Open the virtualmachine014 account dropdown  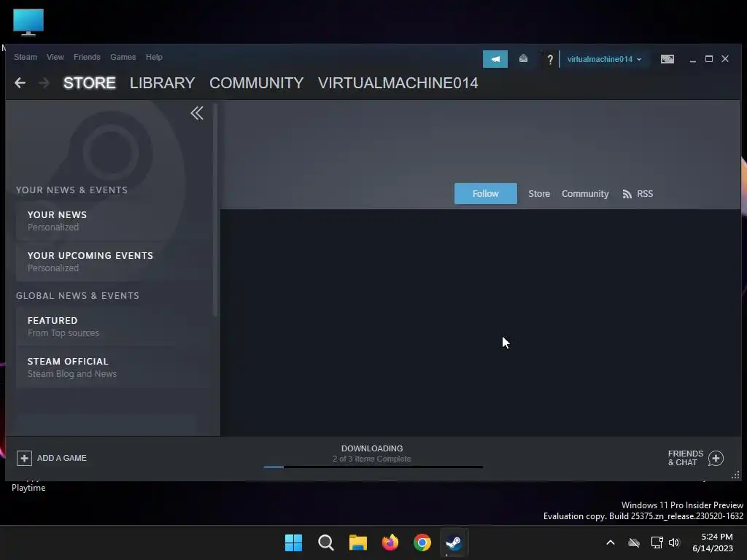click(604, 60)
